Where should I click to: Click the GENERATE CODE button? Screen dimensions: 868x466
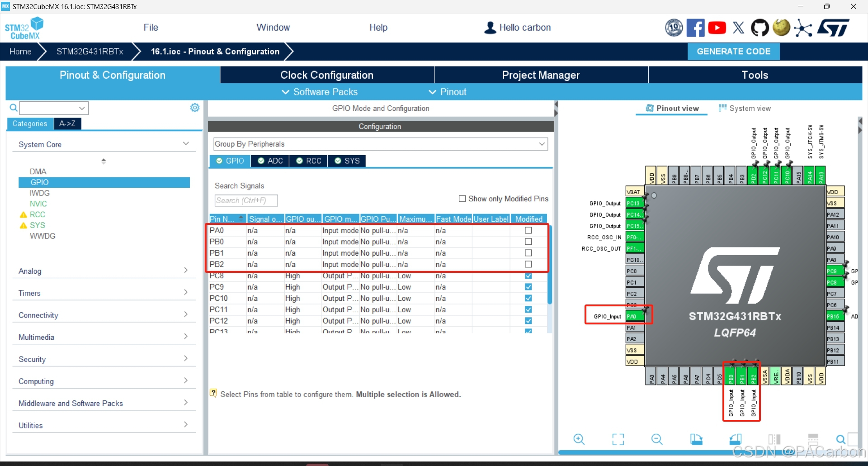(x=734, y=52)
